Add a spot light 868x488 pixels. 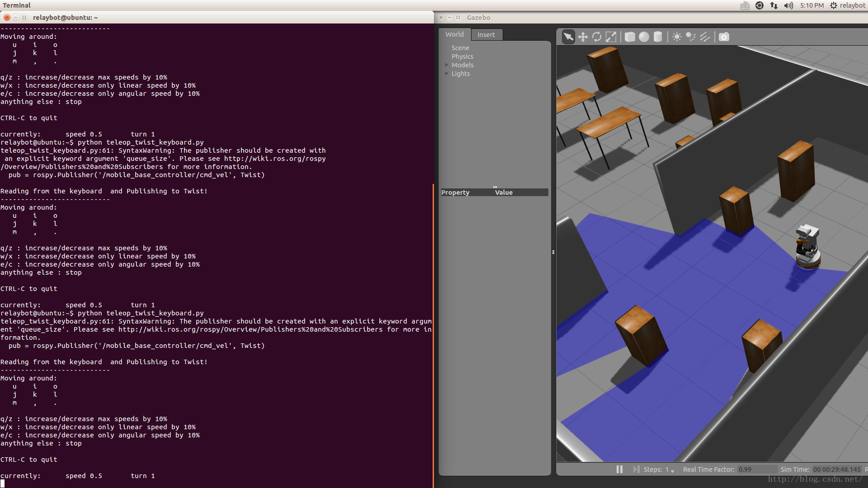click(691, 37)
